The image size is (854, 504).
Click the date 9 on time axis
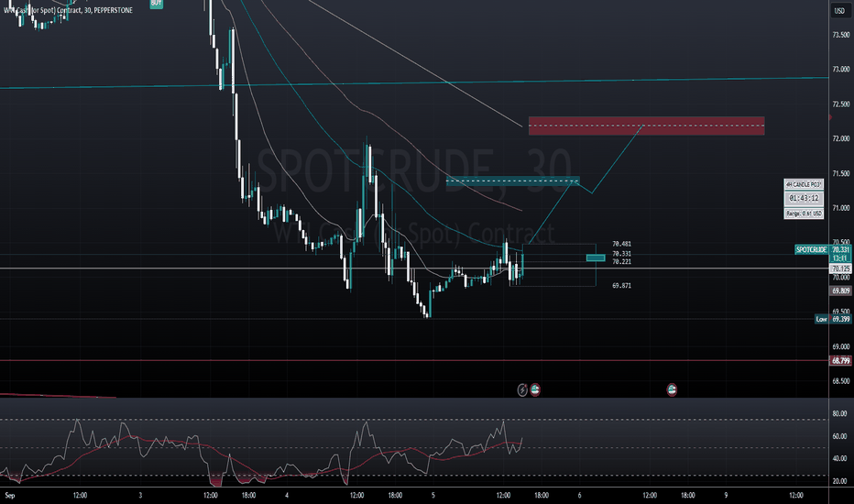(726, 495)
